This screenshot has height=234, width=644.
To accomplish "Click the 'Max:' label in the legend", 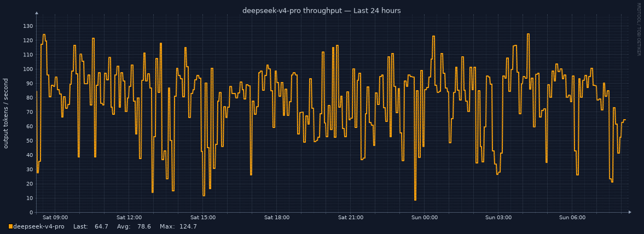I will (167, 226).
